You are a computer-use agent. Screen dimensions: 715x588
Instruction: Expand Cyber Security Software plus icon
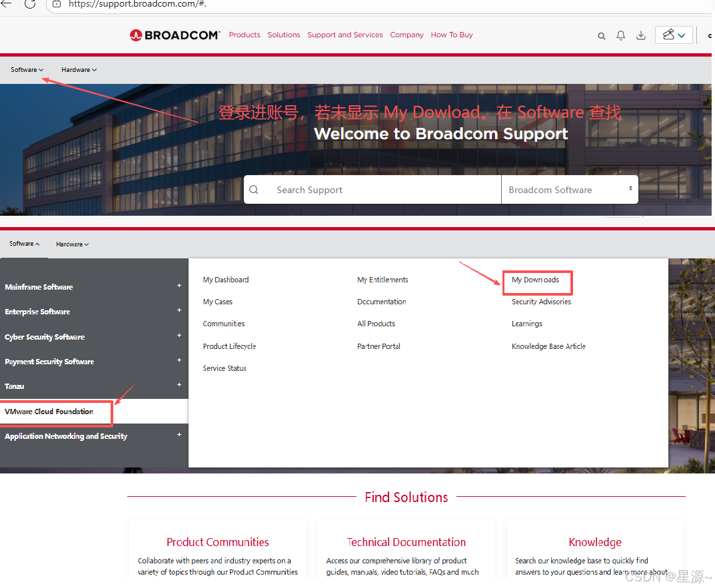[179, 336]
